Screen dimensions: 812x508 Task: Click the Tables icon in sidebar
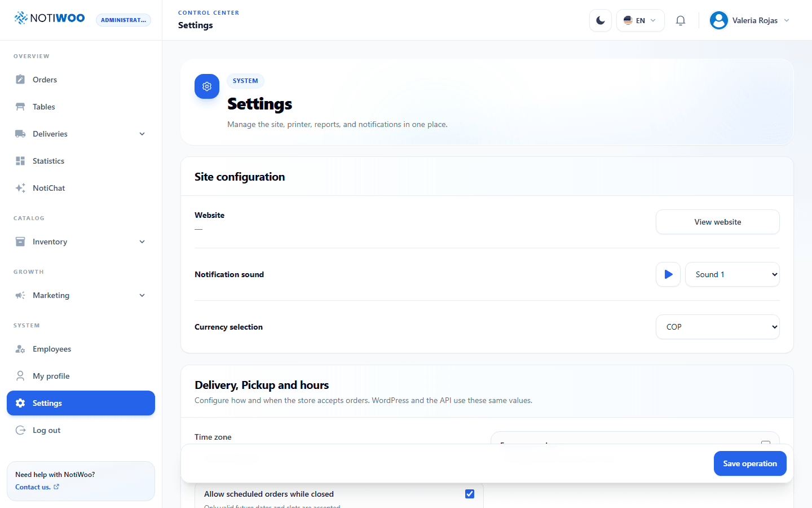pyautogui.click(x=20, y=107)
